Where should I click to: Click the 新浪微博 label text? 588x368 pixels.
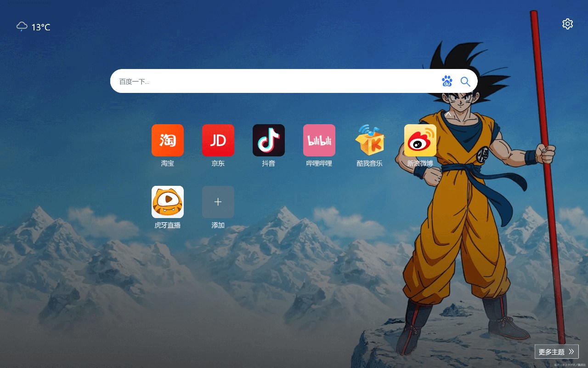click(420, 163)
